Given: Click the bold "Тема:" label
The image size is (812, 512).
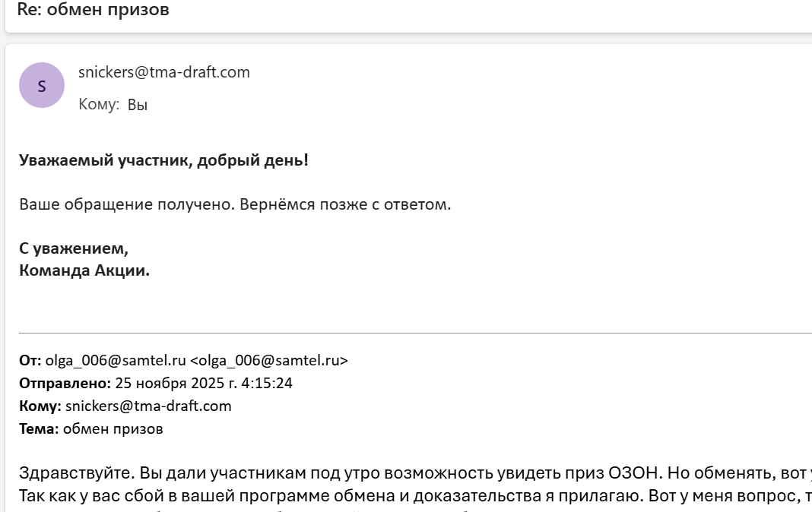Looking at the screenshot, I should pyautogui.click(x=39, y=428).
